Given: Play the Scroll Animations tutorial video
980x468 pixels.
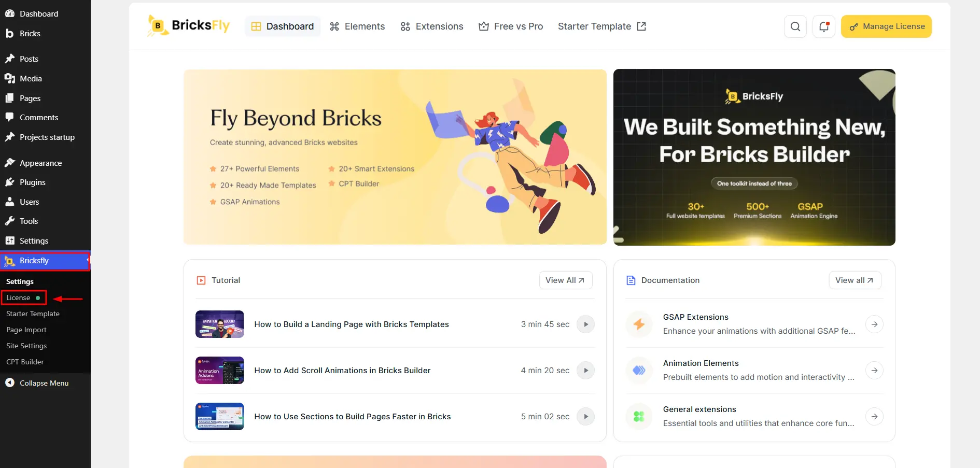Looking at the screenshot, I should [x=586, y=371].
